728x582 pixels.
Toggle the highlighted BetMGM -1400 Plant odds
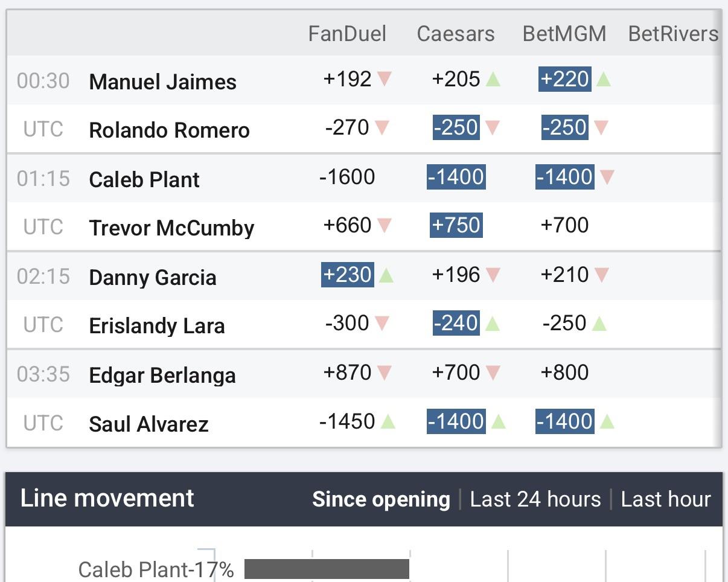point(564,176)
